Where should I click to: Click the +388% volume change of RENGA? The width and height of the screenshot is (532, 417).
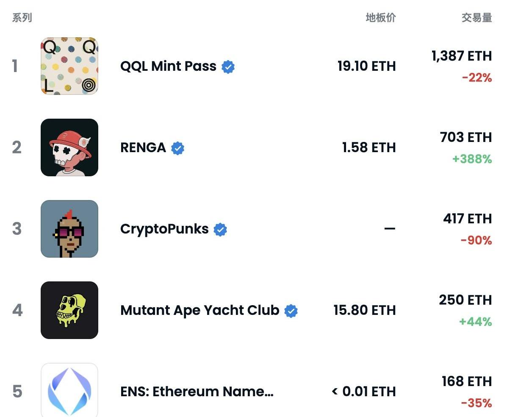472,159
